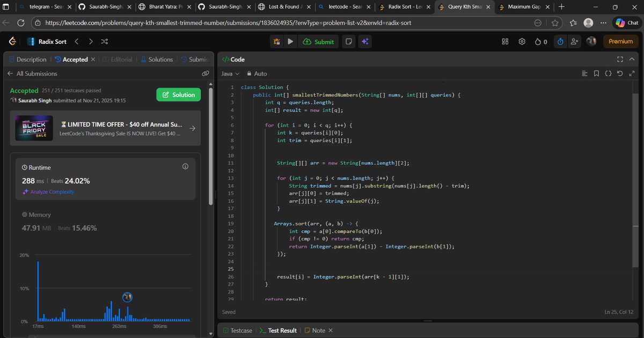Insert braces snippet icon in editor toolbar
This screenshot has height=338, width=644.
[x=608, y=74]
